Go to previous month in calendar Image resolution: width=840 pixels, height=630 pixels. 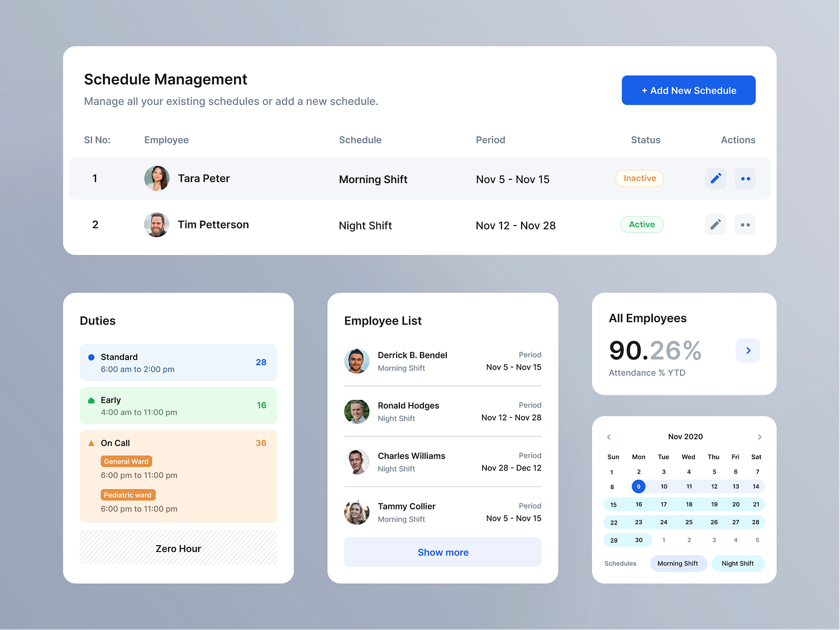609,437
